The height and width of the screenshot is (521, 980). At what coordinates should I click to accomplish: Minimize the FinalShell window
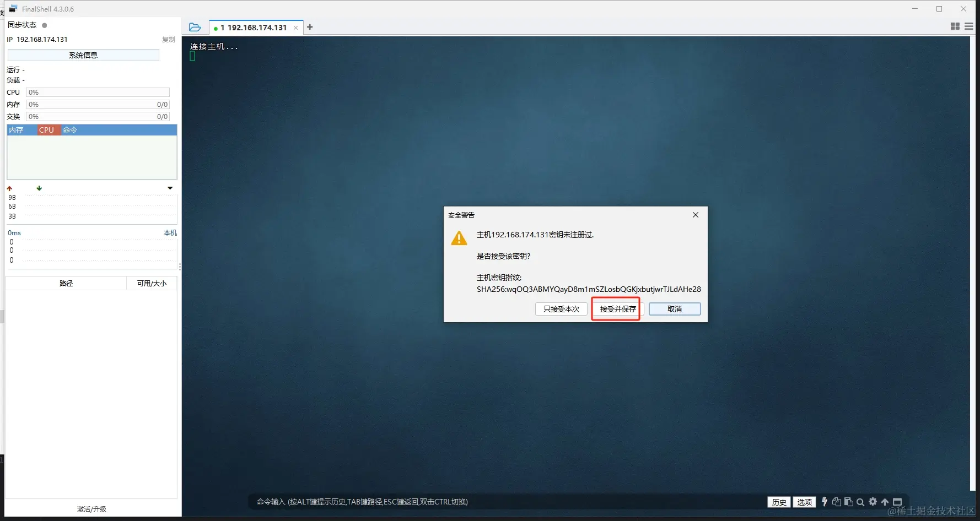[x=915, y=9]
